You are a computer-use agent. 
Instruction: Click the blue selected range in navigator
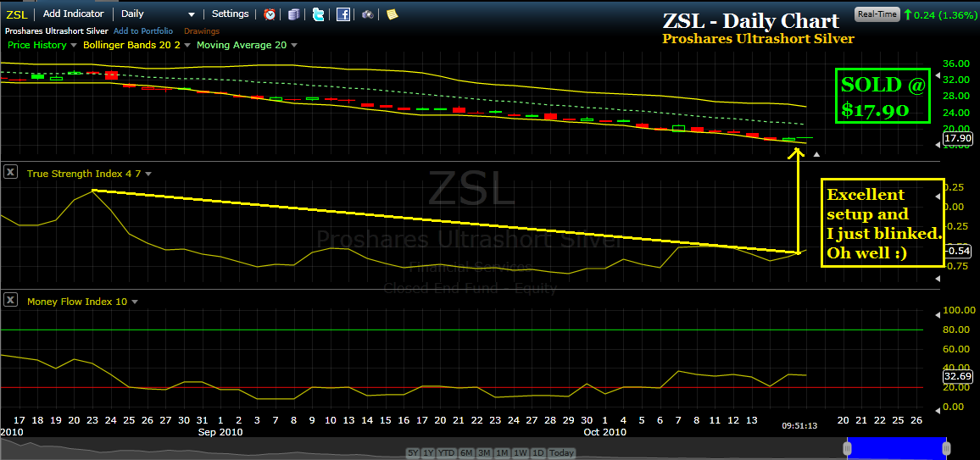tap(896, 448)
